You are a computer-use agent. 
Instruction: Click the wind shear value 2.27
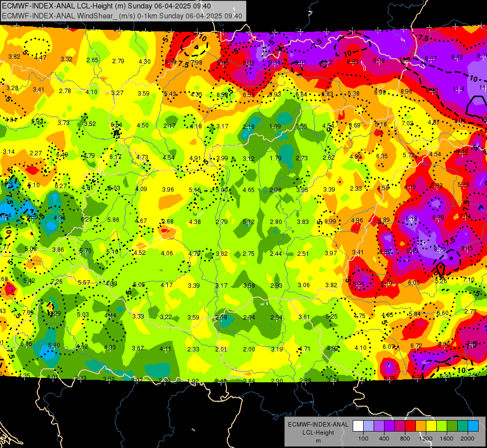pos(36,153)
